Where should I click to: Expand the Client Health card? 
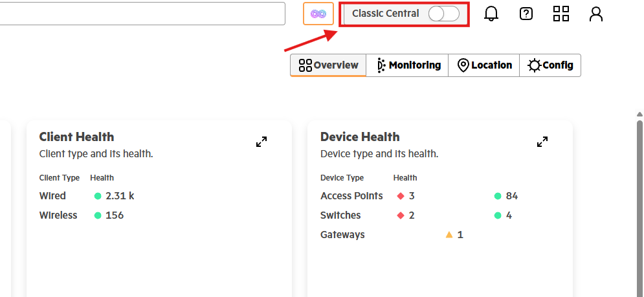click(x=261, y=142)
